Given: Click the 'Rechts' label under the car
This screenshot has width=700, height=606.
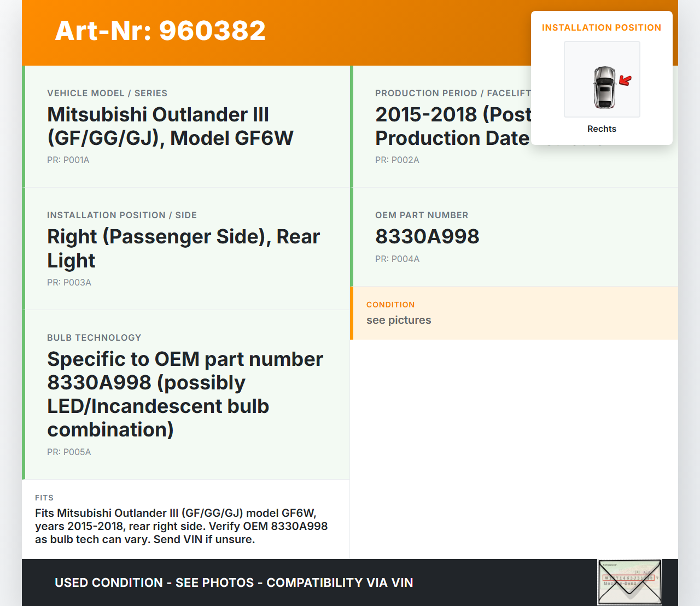Looking at the screenshot, I should pos(602,129).
